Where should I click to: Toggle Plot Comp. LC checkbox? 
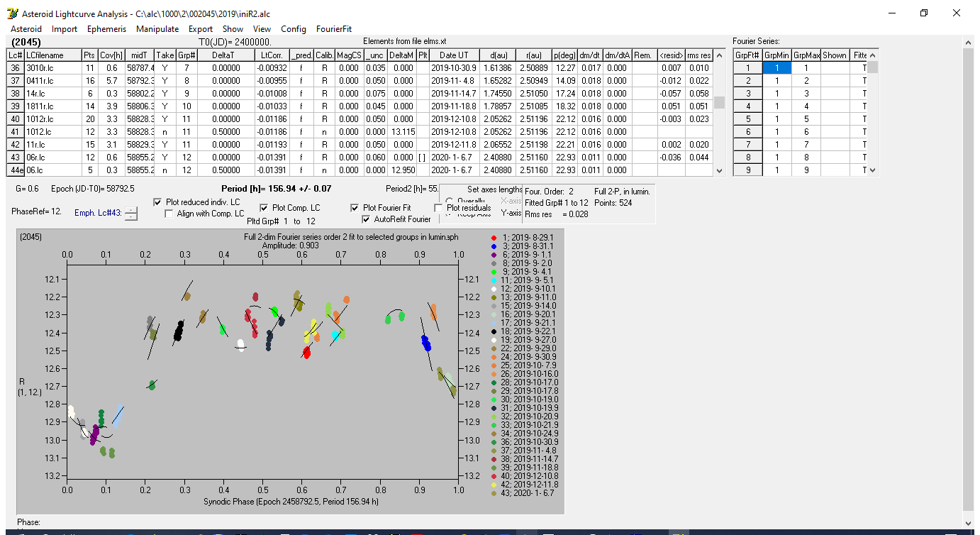(x=265, y=208)
